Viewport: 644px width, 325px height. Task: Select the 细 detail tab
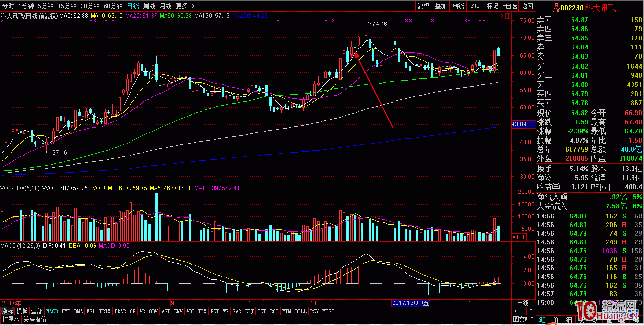pos(569,320)
